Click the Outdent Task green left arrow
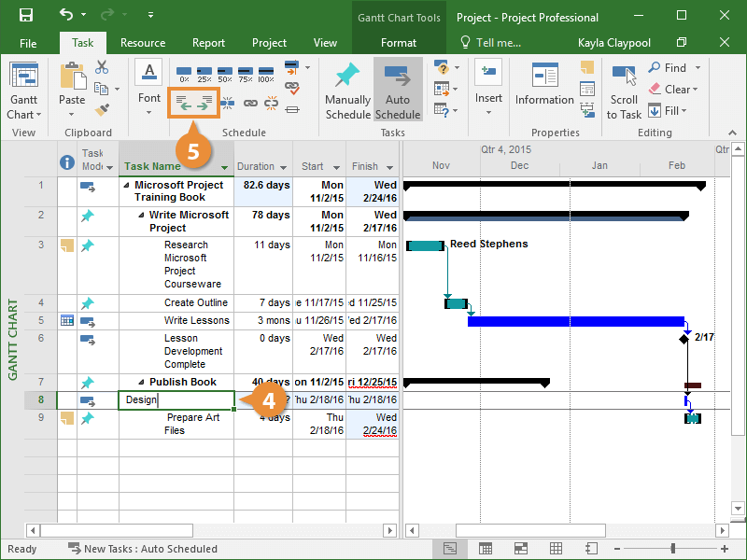The image size is (747, 560). [x=185, y=102]
